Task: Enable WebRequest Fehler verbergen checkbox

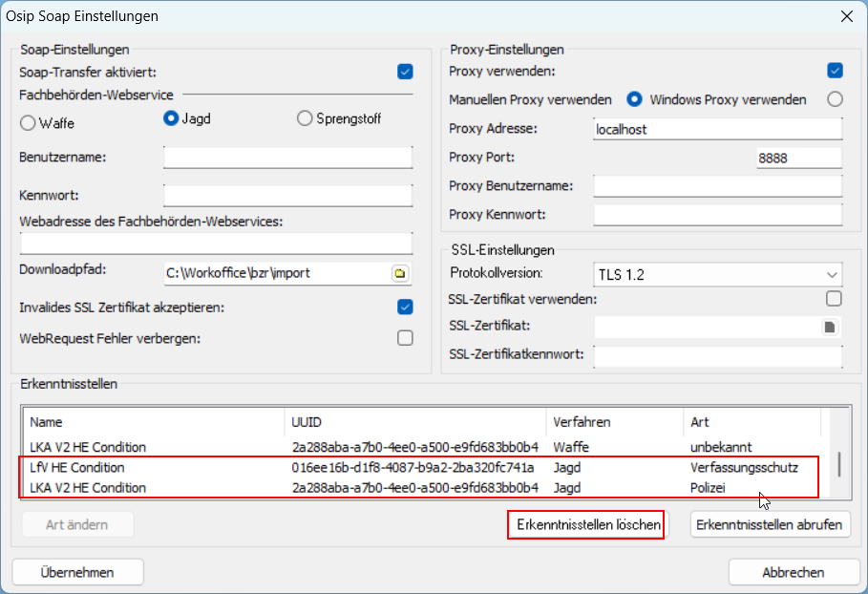Action: (x=405, y=338)
